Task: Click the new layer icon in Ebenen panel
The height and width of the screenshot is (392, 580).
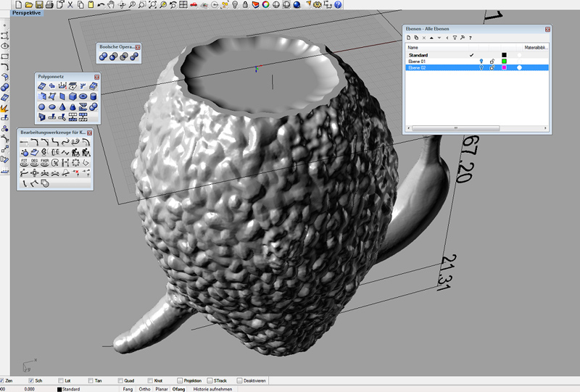Action: pos(408,37)
